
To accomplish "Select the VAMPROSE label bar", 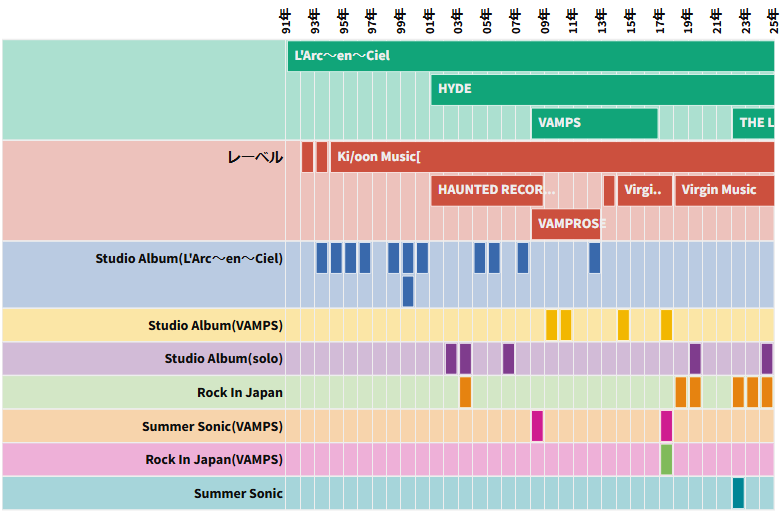I will [568, 224].
